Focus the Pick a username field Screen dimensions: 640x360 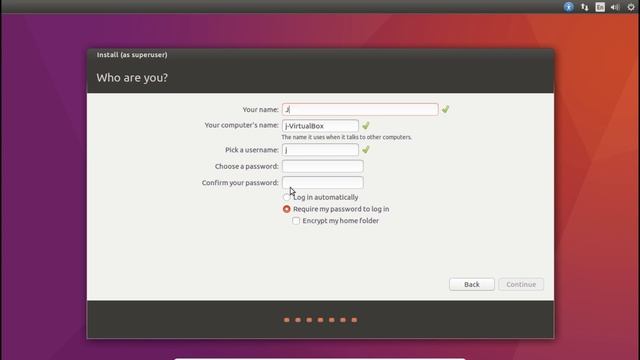(320, 150)
